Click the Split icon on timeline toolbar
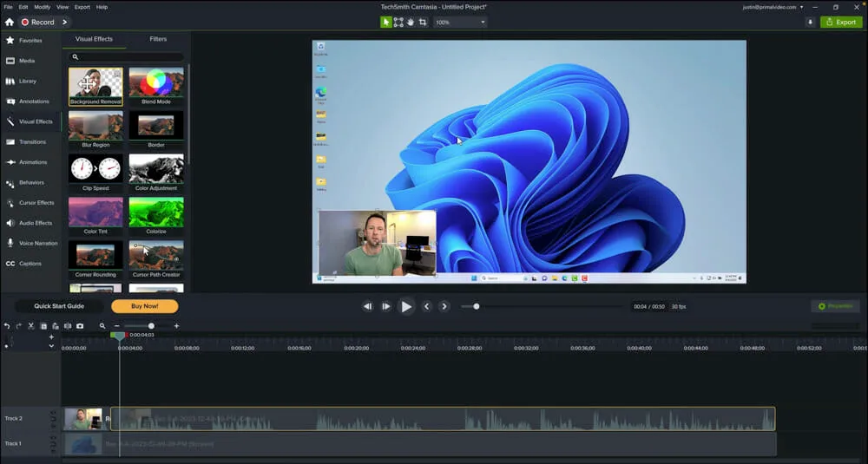Screen dimensions: 868x464 pyautogui.click(x=68, y=326)
